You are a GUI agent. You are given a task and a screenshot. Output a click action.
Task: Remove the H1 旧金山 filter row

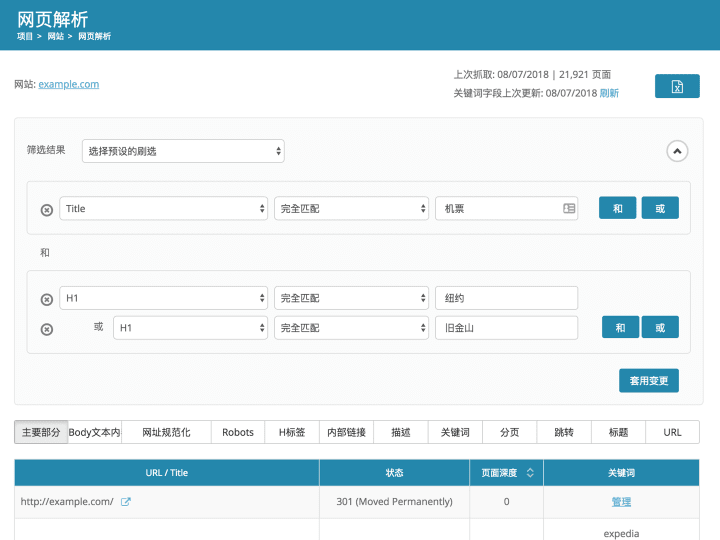47,329
